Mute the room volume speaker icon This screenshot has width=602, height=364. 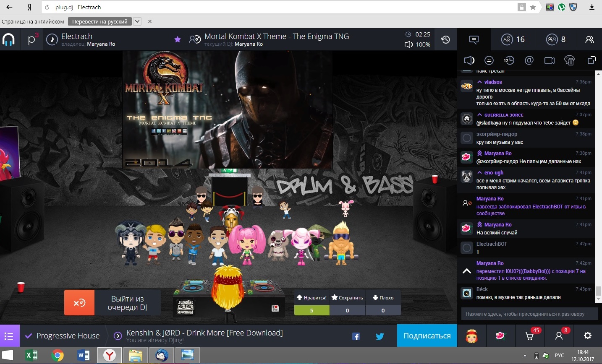coord(408,44)
